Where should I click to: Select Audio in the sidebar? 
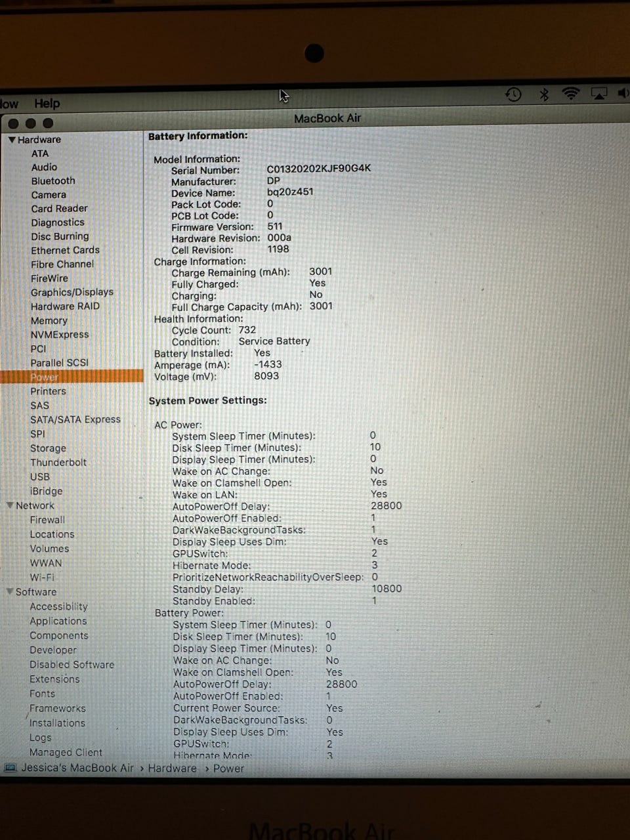point(44,167)
